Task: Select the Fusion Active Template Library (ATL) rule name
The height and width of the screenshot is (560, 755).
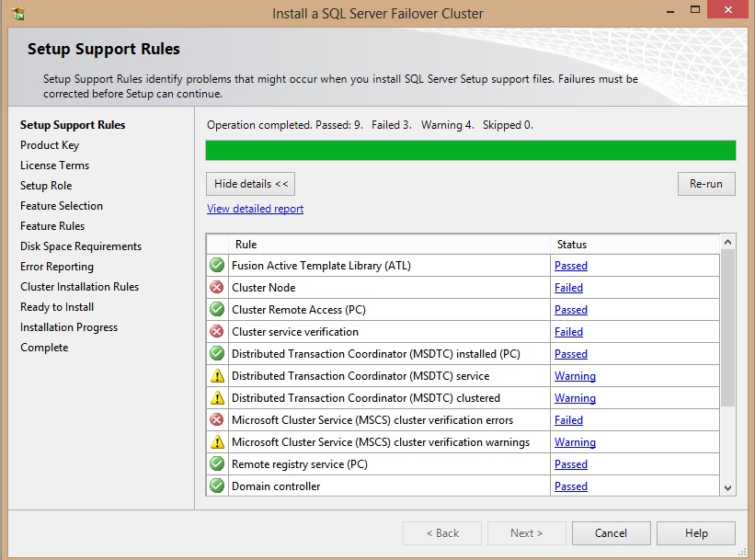Action: tap(321, 266)
